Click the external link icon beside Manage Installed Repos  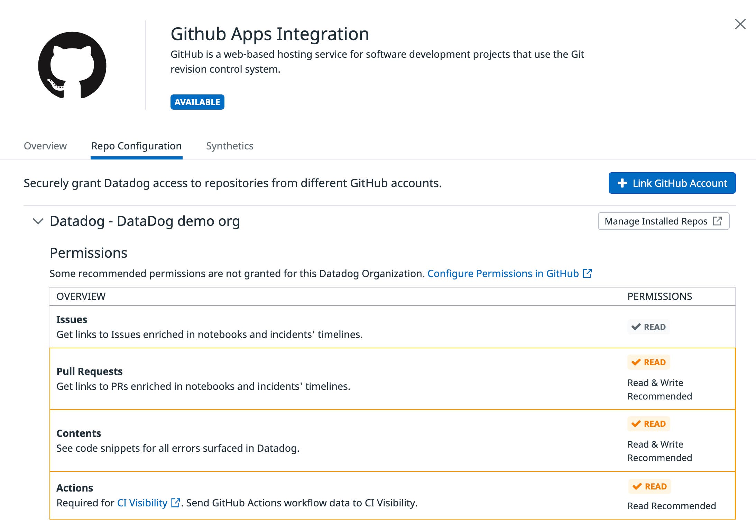coord(718,221)
